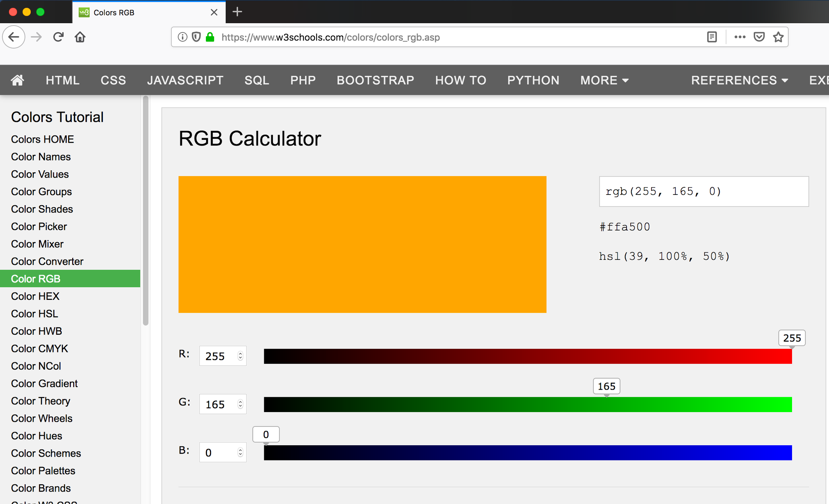Expand the MORE dropdown menu

point(604,80)
